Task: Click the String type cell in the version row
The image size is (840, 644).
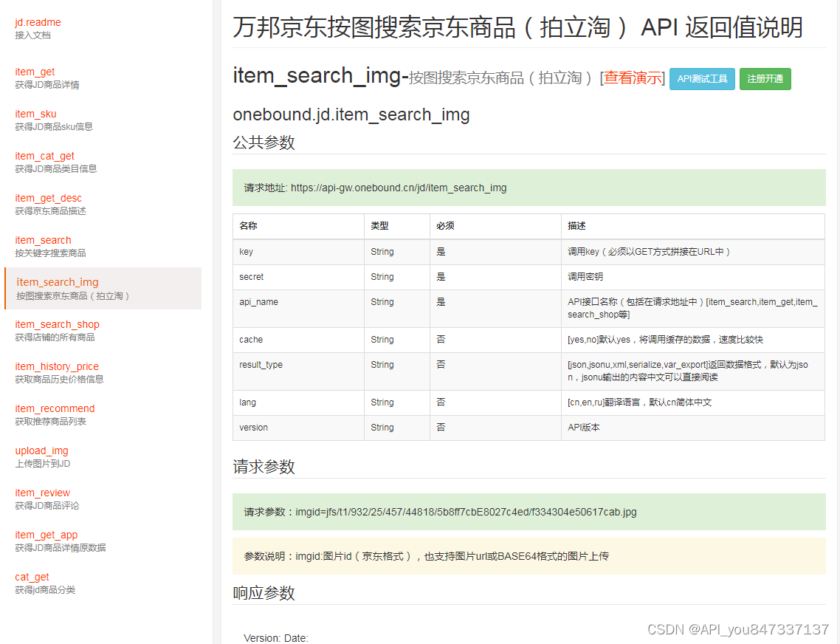Action: [396, 428]
